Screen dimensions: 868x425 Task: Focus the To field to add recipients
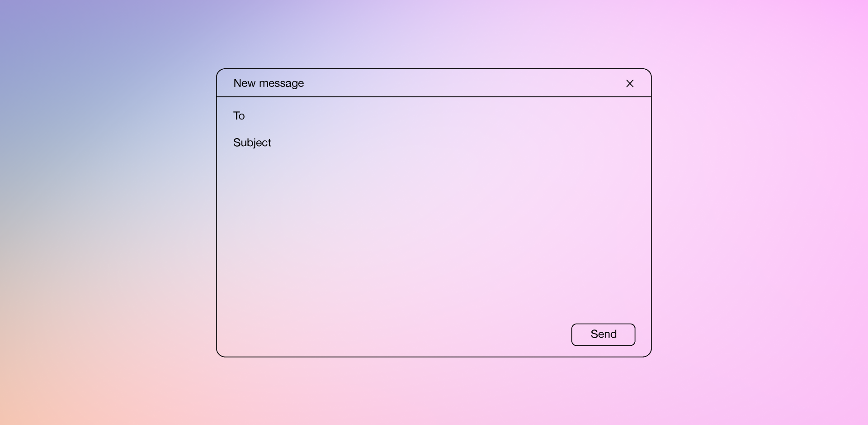pyautogui.click(x=407, y=116)
